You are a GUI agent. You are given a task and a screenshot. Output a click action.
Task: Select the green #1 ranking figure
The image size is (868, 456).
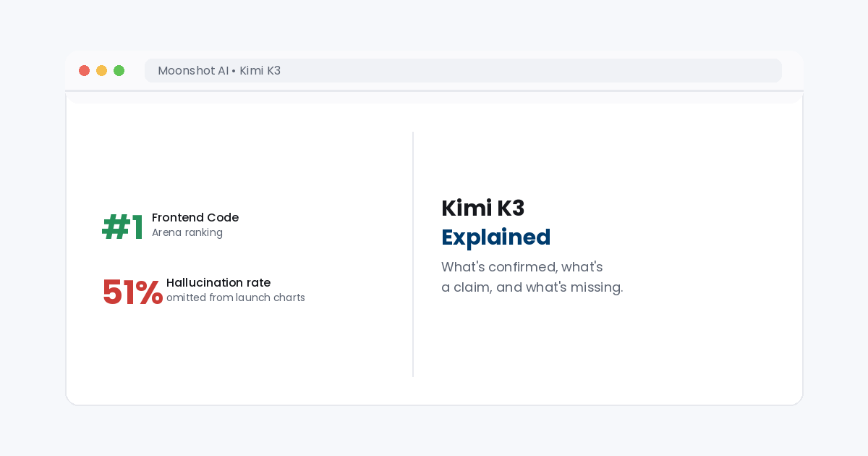point(122,227)
